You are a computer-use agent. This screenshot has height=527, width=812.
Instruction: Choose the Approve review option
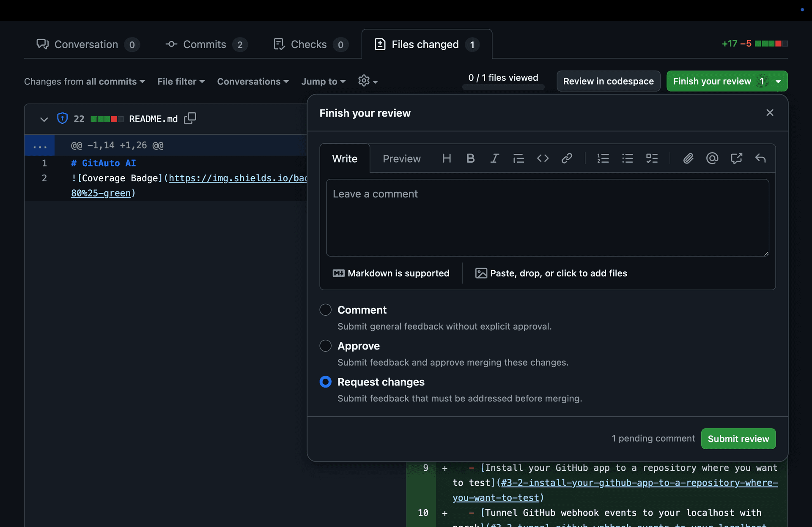326,346
